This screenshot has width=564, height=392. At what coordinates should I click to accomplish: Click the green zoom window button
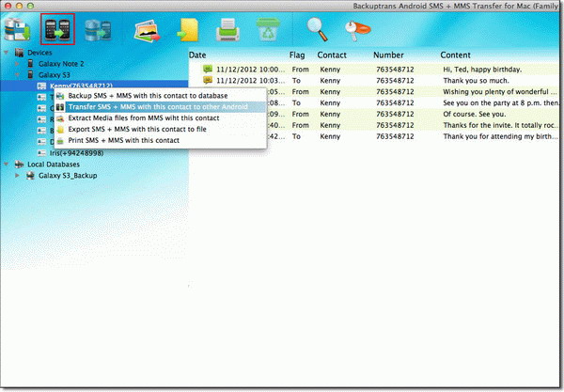pos(31,6)
